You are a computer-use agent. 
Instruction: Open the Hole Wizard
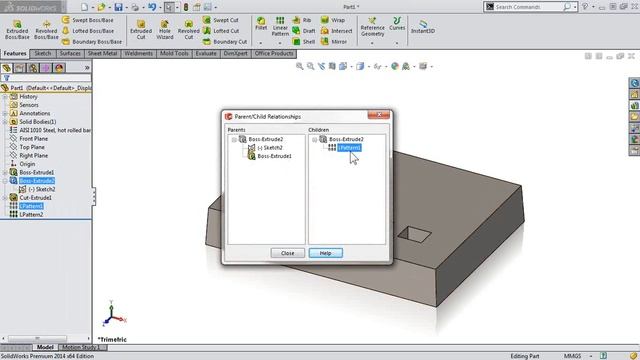pos(165,30)
